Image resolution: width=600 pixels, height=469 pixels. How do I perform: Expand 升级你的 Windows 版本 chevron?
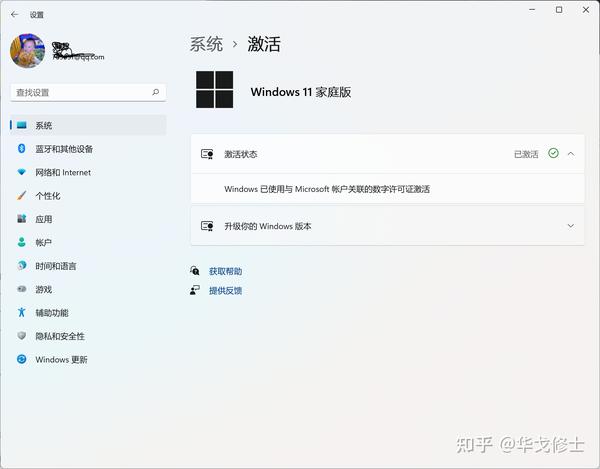(571, 226)
